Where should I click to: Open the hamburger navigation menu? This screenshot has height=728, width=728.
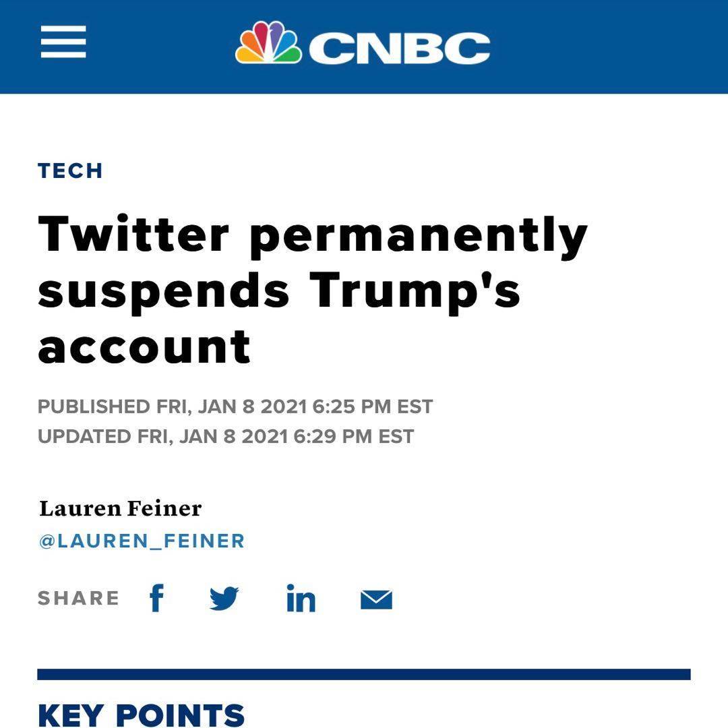pos(63,42)
